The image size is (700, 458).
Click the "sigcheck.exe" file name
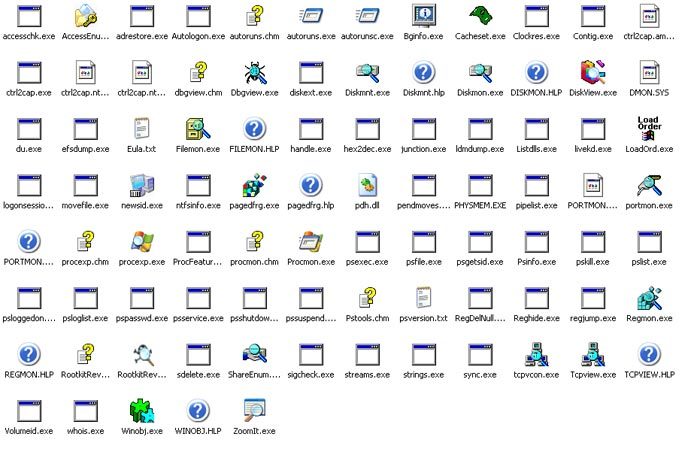pos(311,375)
